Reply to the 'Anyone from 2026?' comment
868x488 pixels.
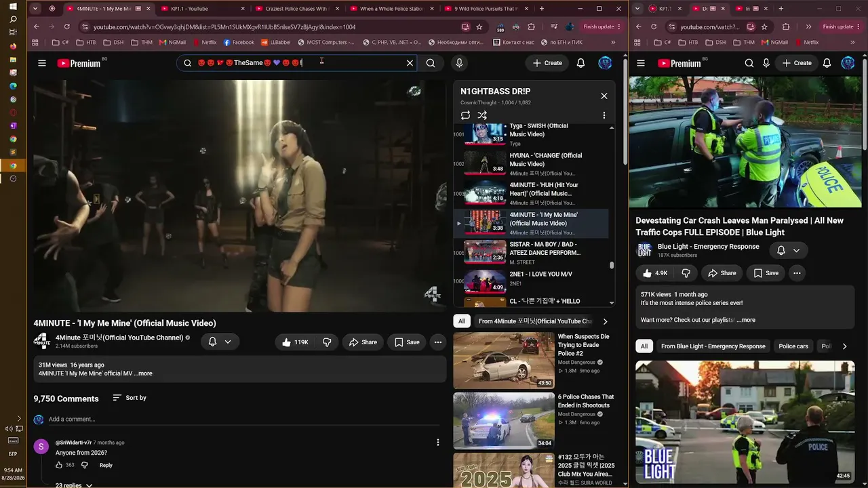click(x=106, y=465)
